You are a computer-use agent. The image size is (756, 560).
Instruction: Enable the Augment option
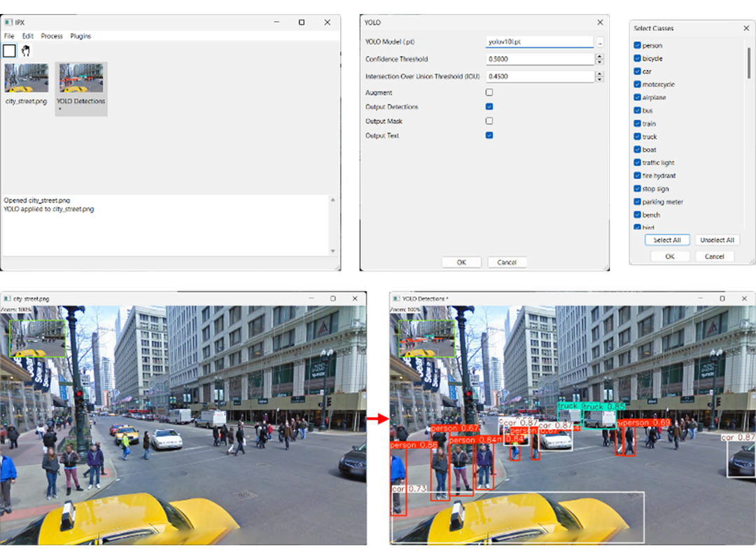[x=489, y=92]
